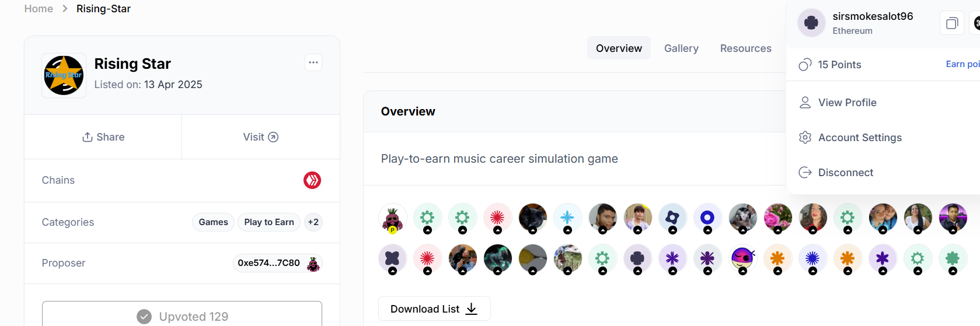
Task: Copy wallet address with copy icon
Action: tap(952, 23)
